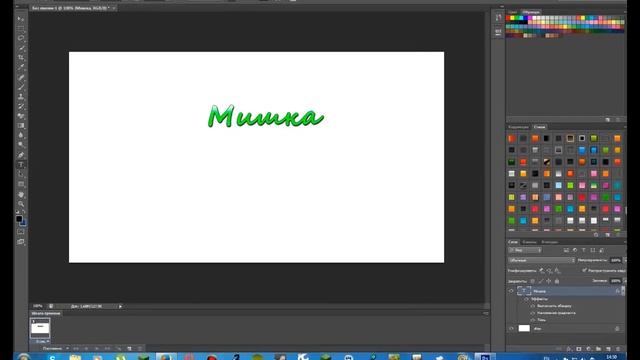Toggle lock transparent pixels

pos(533,281)
